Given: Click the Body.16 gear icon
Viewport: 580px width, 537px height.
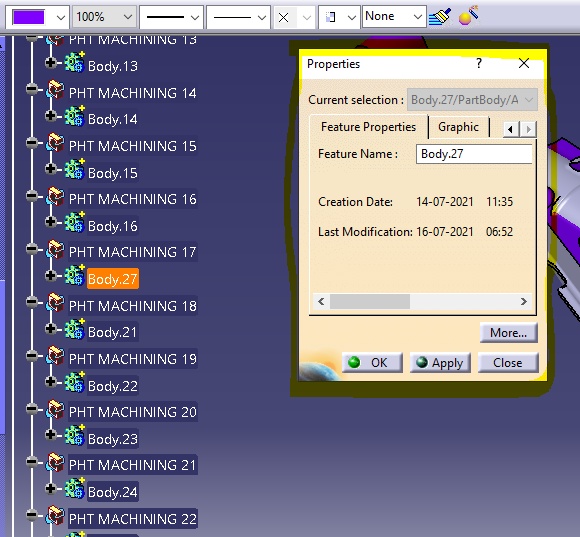Looking at the screenshot, I should tap(75, 221).
